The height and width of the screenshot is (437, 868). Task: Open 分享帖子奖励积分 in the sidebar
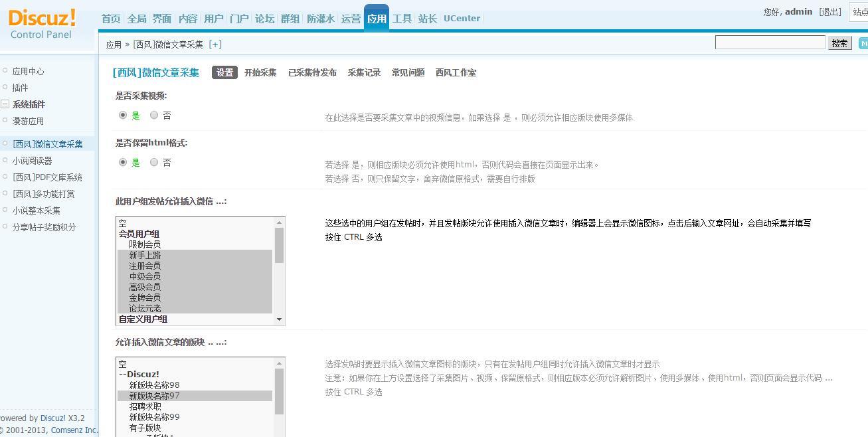[x=44, y=227]
